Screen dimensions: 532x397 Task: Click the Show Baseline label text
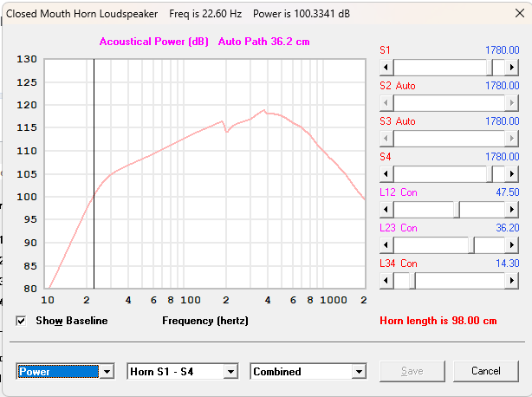(x=72, y=321)
